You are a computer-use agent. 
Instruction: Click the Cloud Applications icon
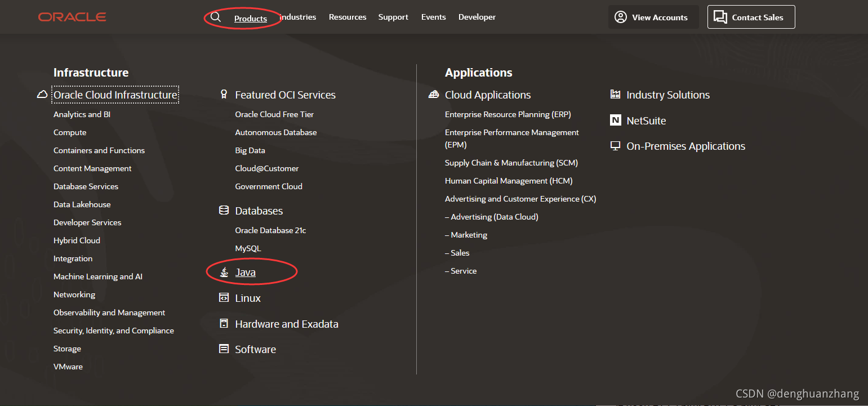434,95
